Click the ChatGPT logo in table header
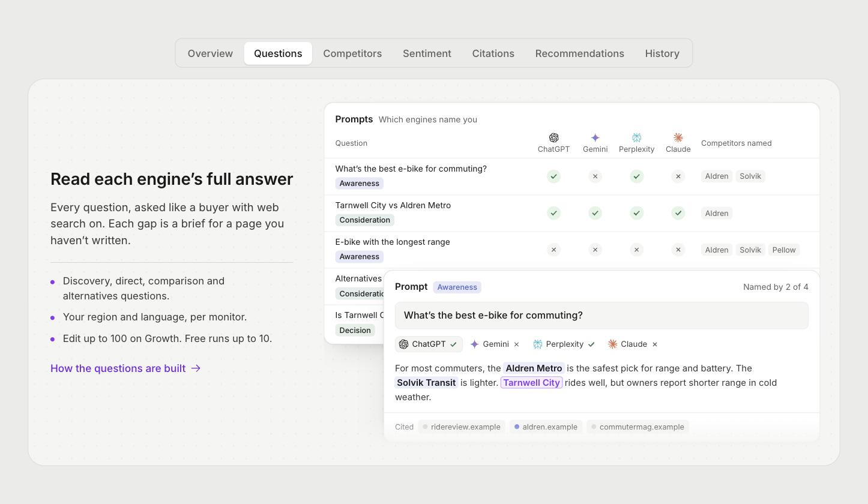Image resolution: width=868 pixels, height=504 pixels. (x=553, y=138)
